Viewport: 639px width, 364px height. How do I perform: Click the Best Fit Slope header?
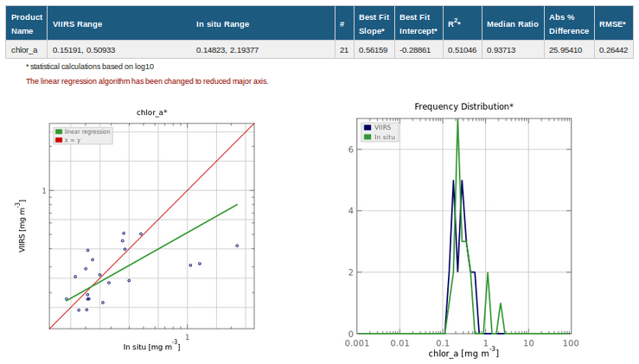[x=374, y=23]
